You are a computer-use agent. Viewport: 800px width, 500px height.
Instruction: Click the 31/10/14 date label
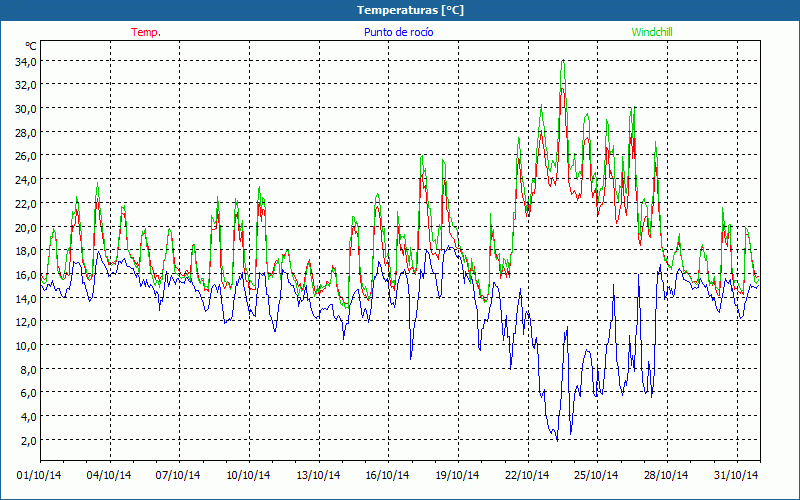(x=736, y=475)
